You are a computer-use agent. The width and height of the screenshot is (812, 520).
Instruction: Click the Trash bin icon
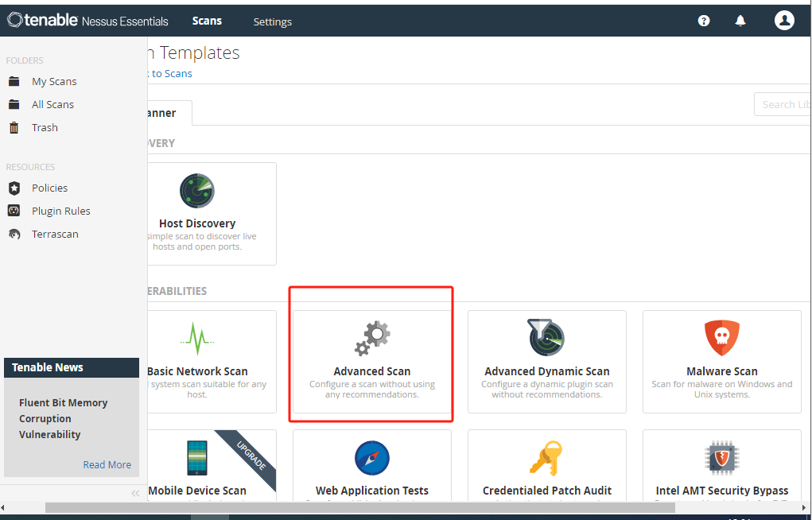click(14, 127)
